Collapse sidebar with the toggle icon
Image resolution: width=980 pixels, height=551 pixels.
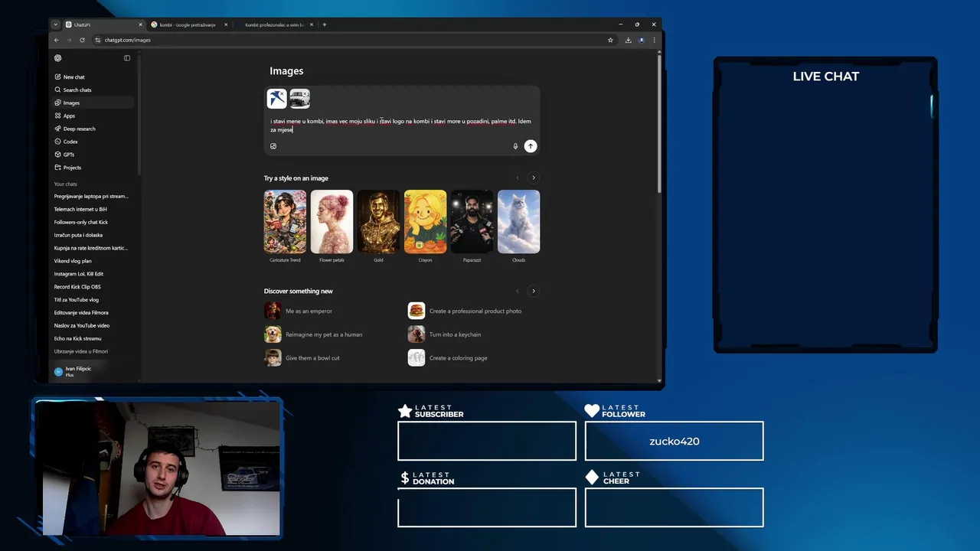click(x=127, y=58)
